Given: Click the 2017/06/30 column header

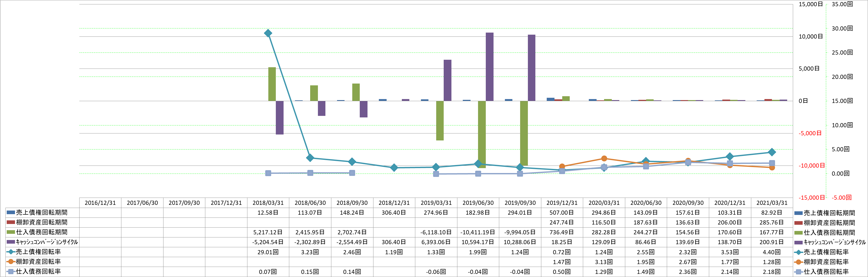Looking at the screenshot, I should pyautogui.click(x=142, y=203).
